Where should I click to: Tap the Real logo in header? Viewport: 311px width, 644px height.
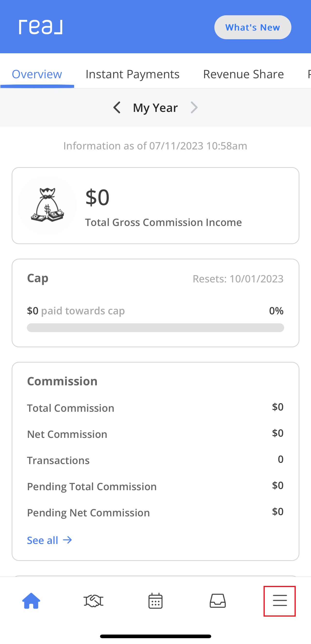pyautogui.click(x=41, y=27)
